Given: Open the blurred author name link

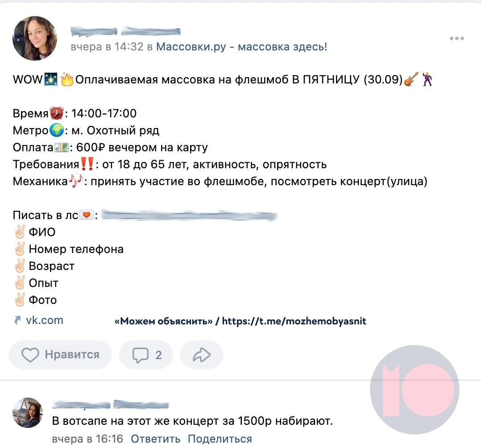Looking at the screenshot, I should [125, 31].
